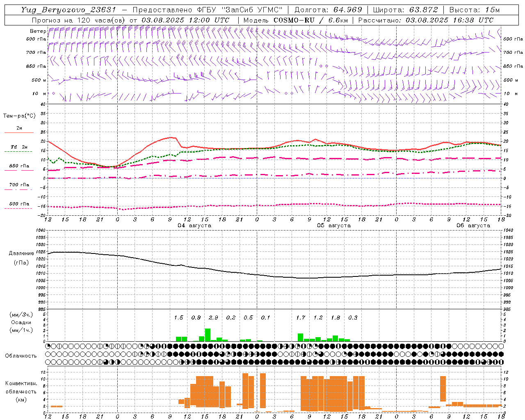
Task: Click the solid red line swatch under the 2м legend
Action: point(19,133)
